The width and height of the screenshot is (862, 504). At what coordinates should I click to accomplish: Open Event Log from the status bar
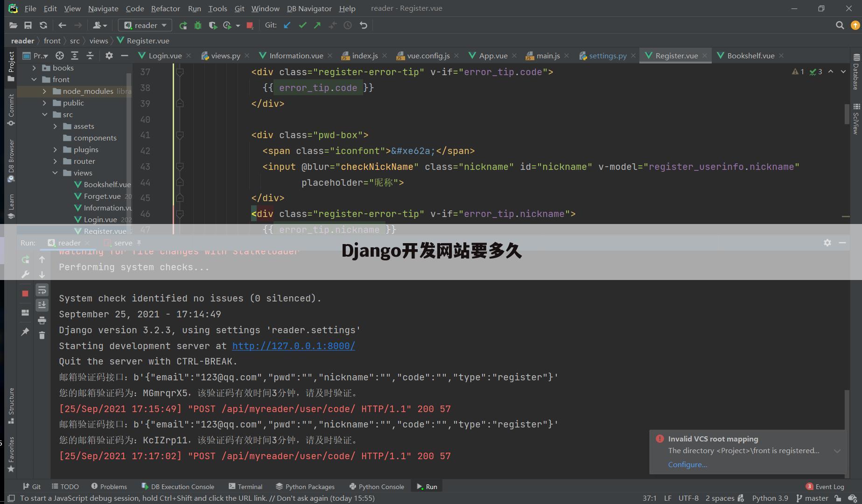click(x=825, y=486)
